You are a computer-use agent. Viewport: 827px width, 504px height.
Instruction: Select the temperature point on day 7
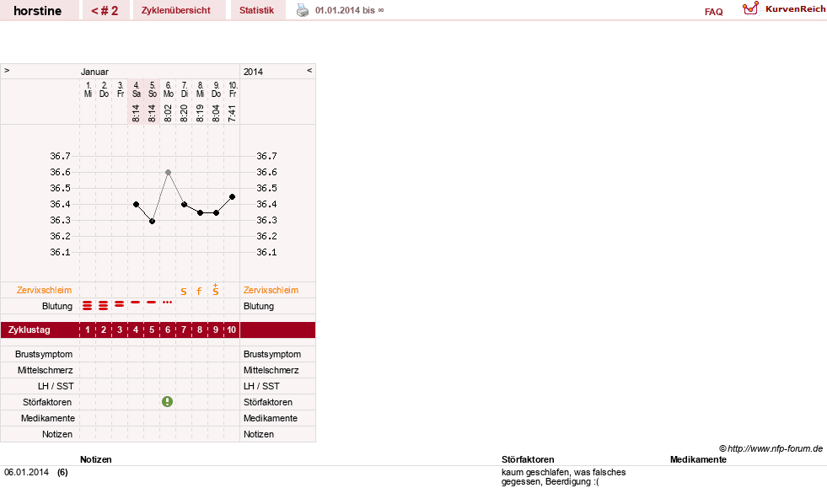pyautogui.click(x=184, y=205)
